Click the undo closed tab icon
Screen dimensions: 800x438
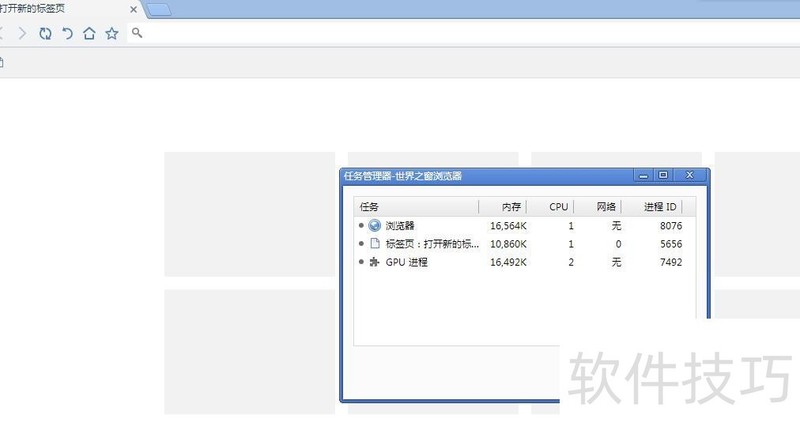67,33
